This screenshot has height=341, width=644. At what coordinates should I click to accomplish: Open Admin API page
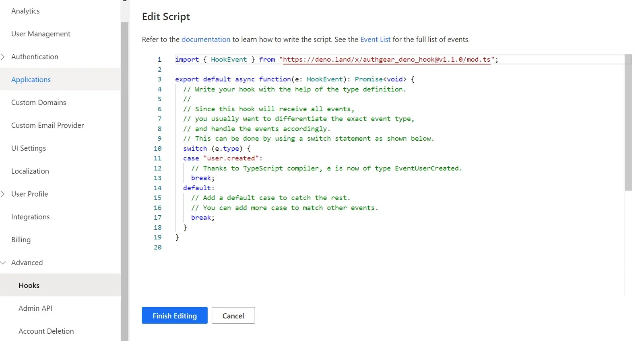(35, 308)
